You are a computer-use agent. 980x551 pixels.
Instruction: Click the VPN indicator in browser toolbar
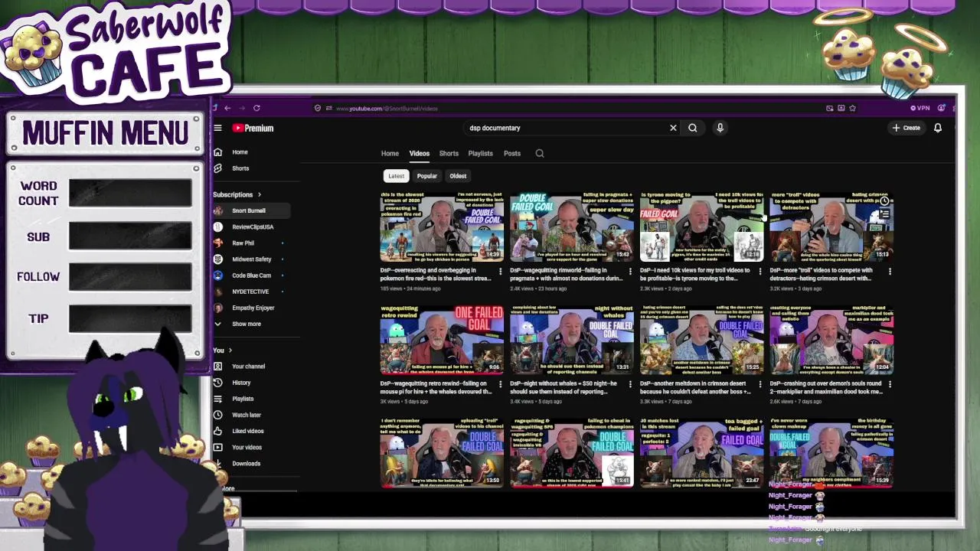pyautogui.click(x=920, y=108)
